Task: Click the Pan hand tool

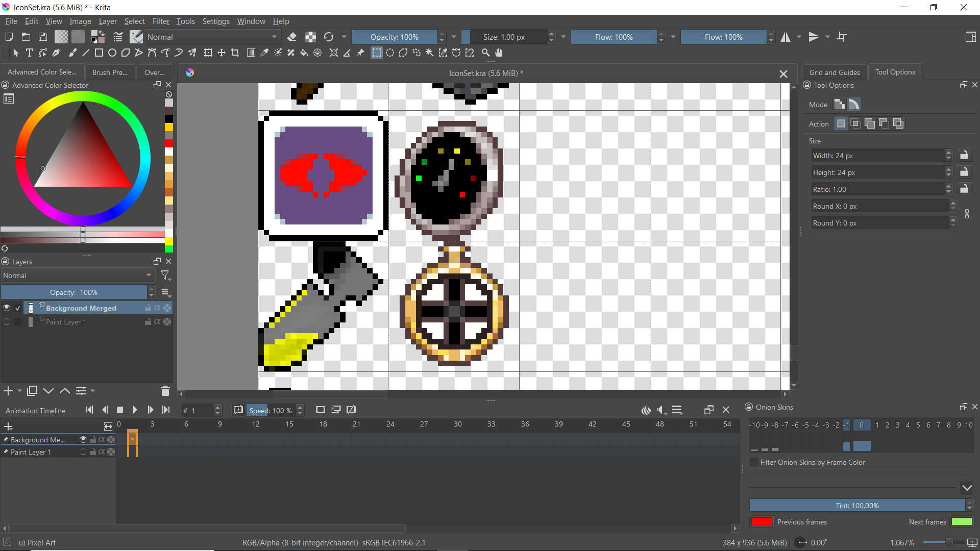Action: coord(499,53)
